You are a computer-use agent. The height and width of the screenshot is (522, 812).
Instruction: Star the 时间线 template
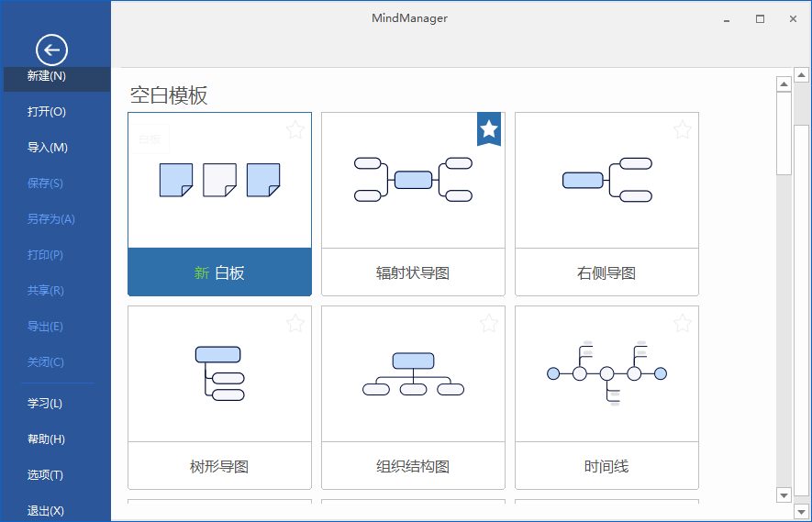tap(683, 323)
